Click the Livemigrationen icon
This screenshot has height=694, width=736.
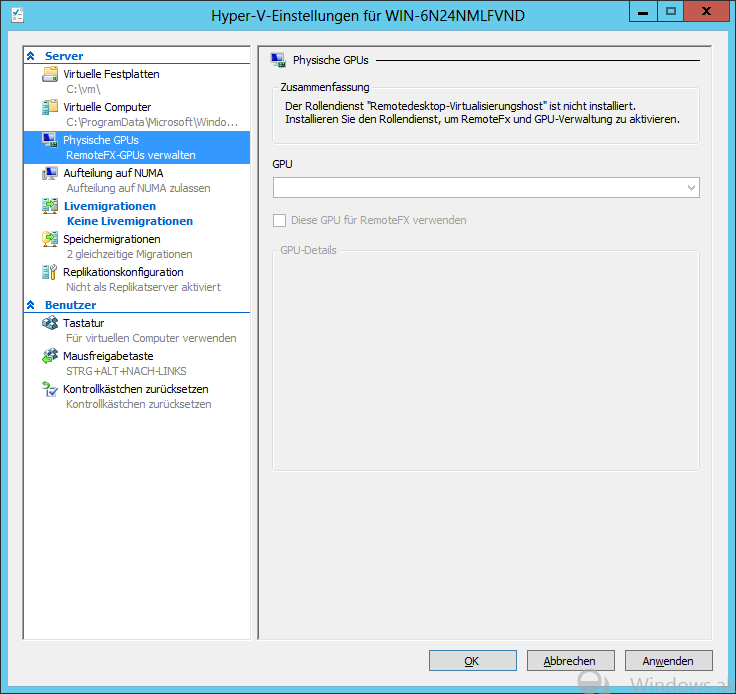point(50,207)
